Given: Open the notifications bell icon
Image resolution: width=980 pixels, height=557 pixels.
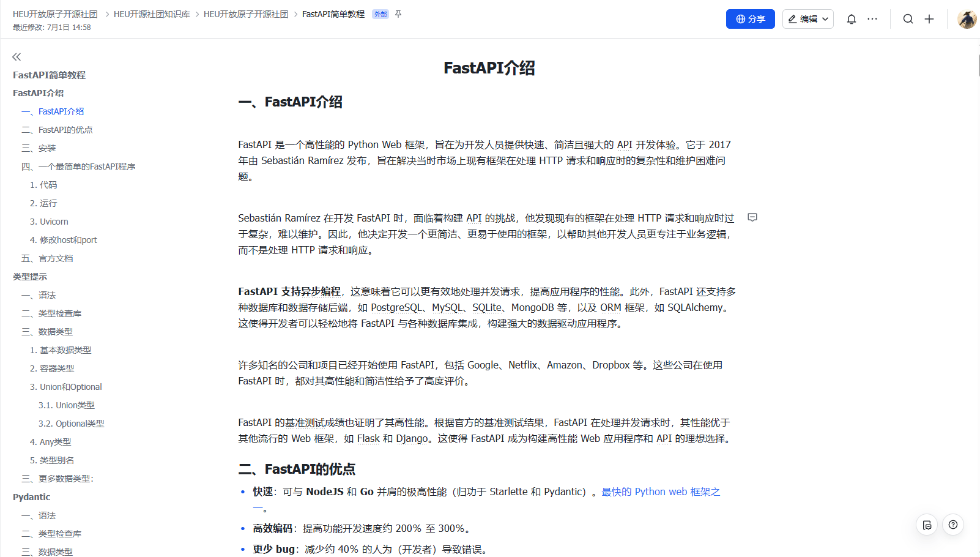Looking at the screenshot, I should [x=851, y=19].
